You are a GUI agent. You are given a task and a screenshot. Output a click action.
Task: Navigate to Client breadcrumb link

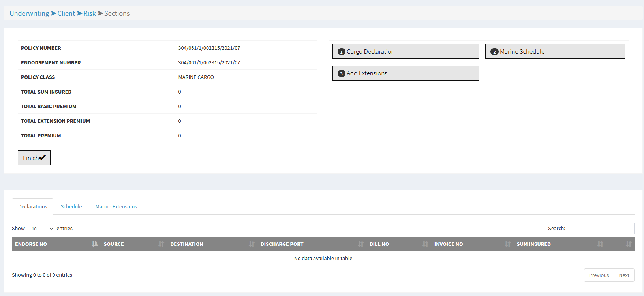click(66, 13)
